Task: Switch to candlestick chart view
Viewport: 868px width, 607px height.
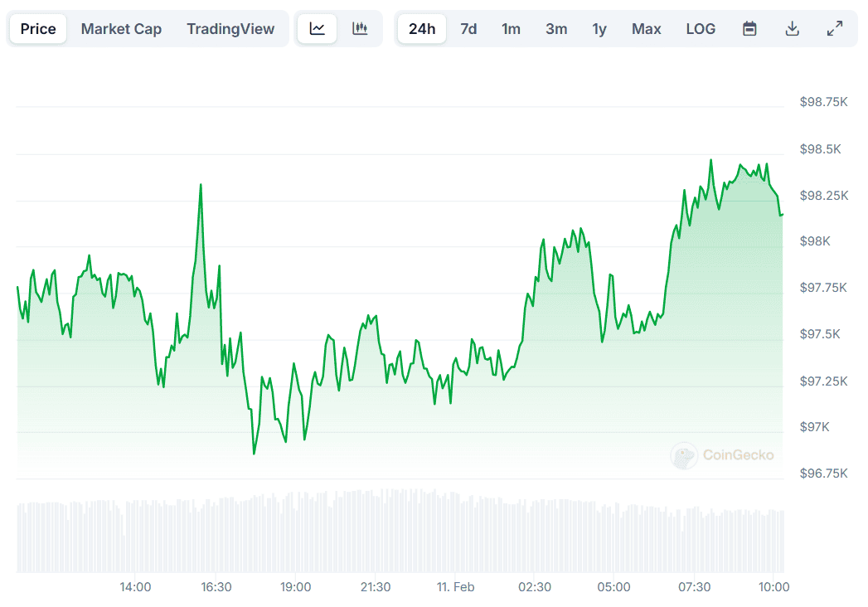Action: point(360,29)
